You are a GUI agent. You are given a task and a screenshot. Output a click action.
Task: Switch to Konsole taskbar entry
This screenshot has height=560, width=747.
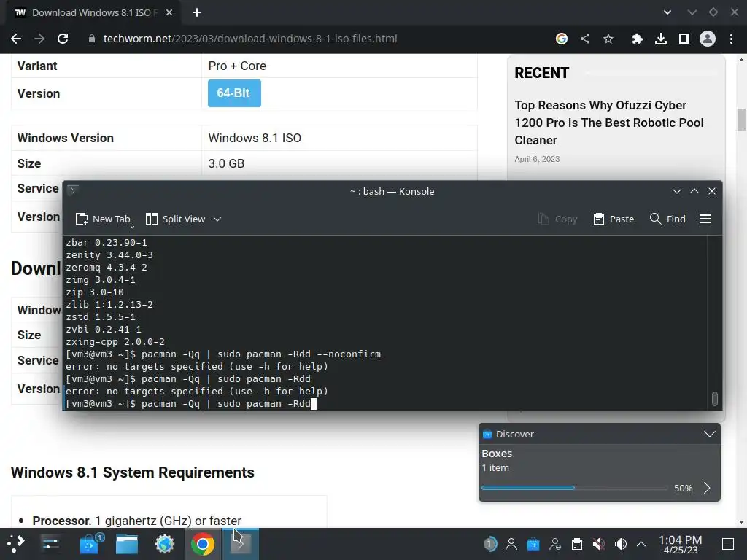pos(241,544)
